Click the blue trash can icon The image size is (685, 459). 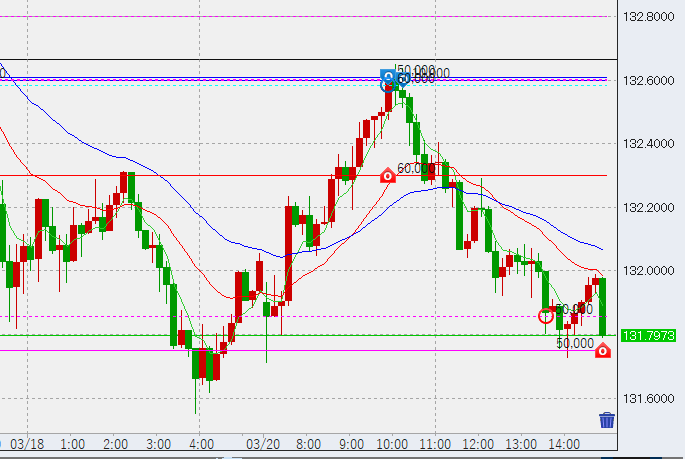[x=606, y=420]
